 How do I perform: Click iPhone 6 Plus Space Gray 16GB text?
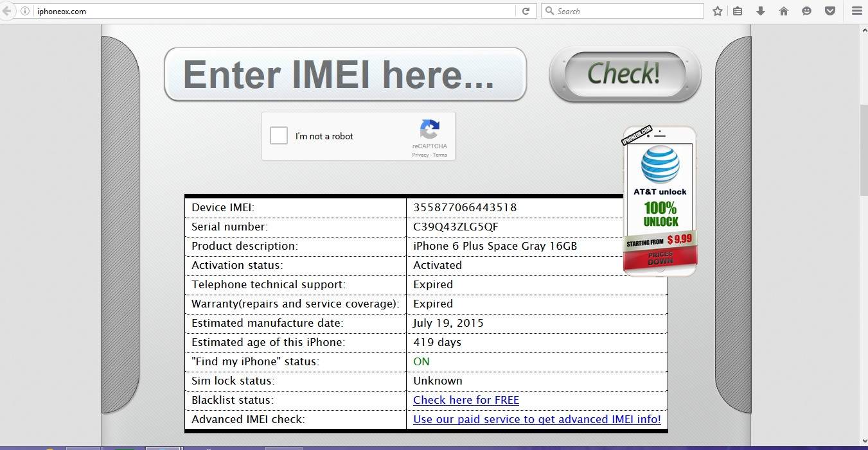(495, 246)
